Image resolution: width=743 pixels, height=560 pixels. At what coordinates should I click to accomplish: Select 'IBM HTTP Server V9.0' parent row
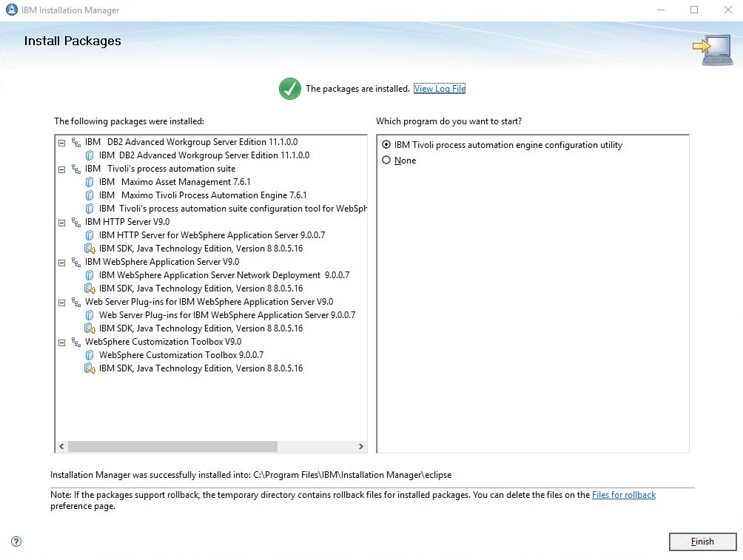tap(127, 222)
